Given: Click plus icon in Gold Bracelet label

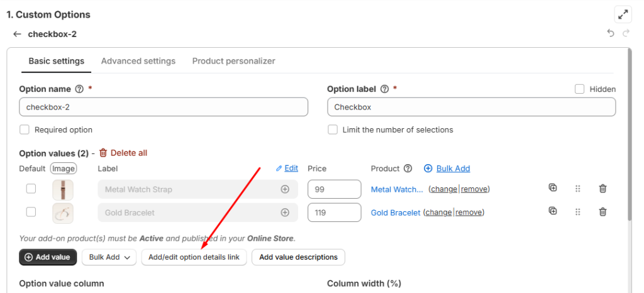Looking at the screenshot, I should 285,213.
